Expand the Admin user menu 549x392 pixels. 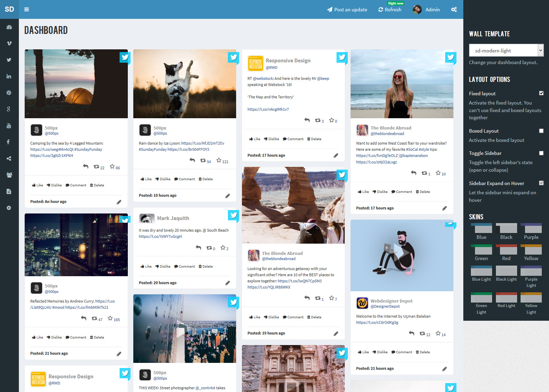[426, 10]
